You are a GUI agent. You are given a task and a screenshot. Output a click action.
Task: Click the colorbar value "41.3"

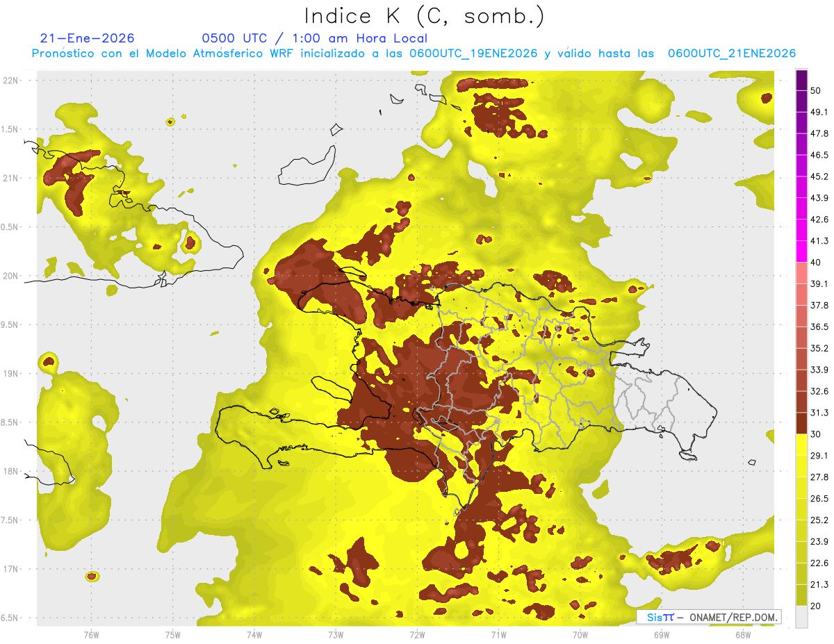click(x=819, y=241)
